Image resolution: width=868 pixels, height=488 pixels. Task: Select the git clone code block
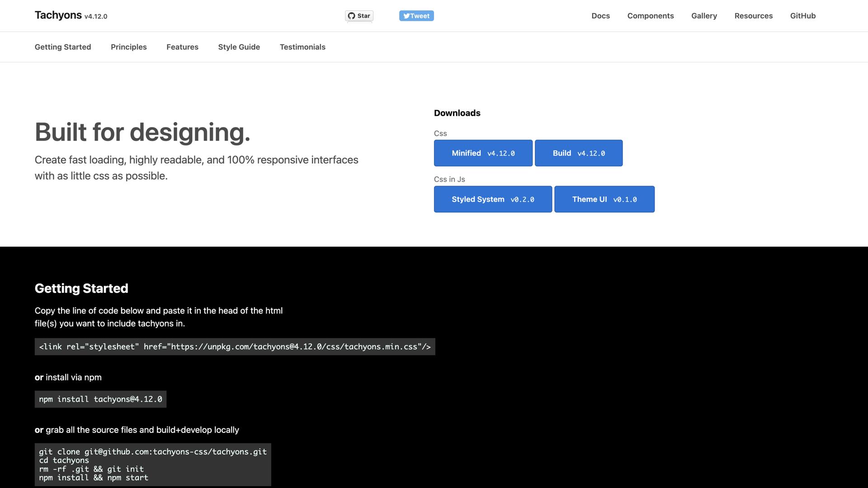pyautogui.click(x=153, y=464)
